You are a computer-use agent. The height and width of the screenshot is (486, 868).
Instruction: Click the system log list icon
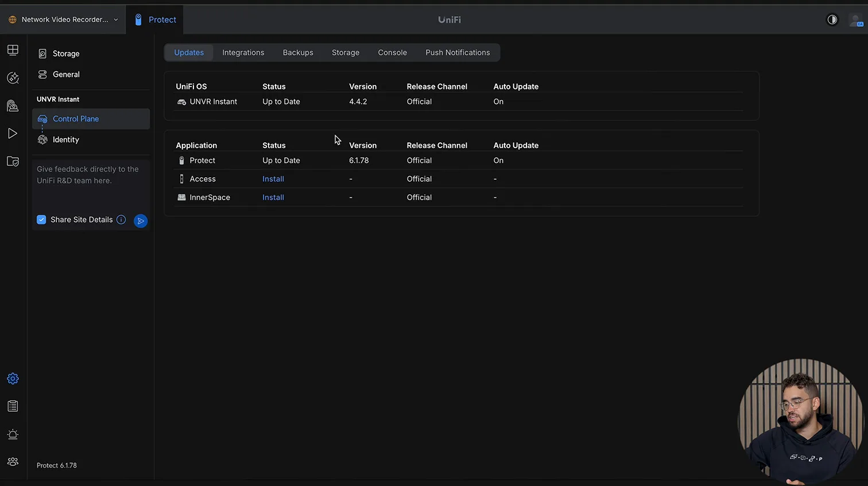tap(13, 406)
